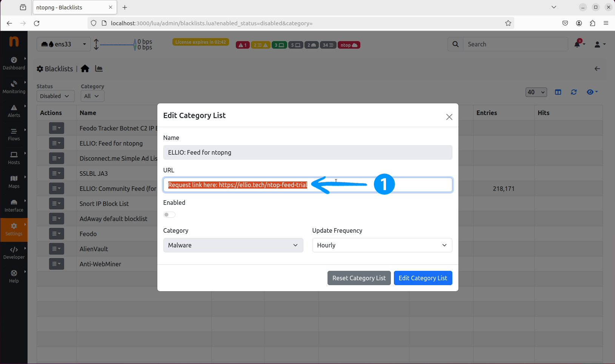Click the notifications bell icon
This screenshot has width=615, height=364.
tap(577, 45)
